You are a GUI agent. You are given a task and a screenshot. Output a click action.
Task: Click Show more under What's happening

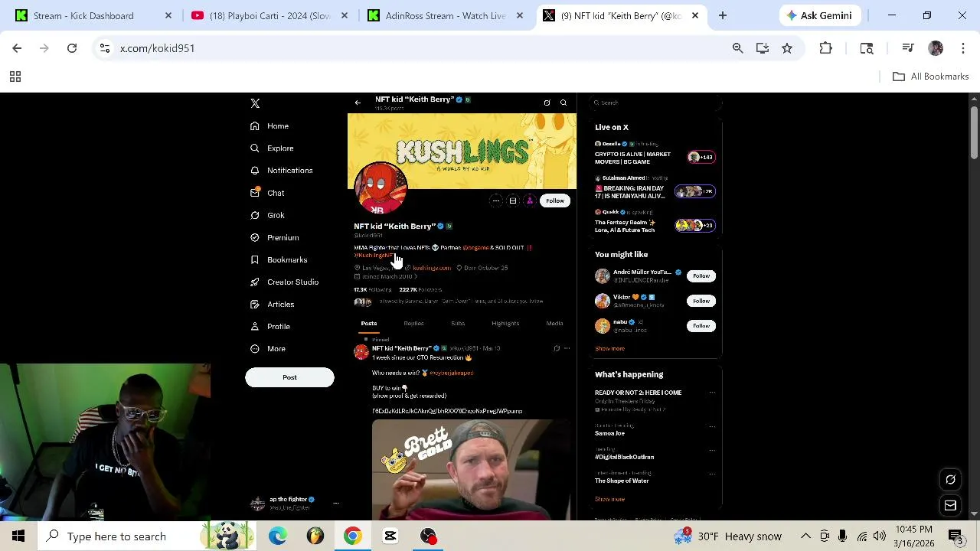(609, 499)
